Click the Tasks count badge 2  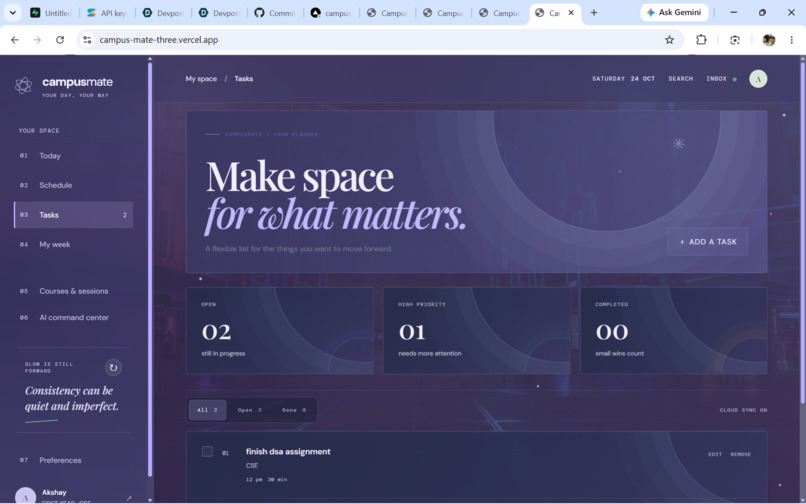124,215
